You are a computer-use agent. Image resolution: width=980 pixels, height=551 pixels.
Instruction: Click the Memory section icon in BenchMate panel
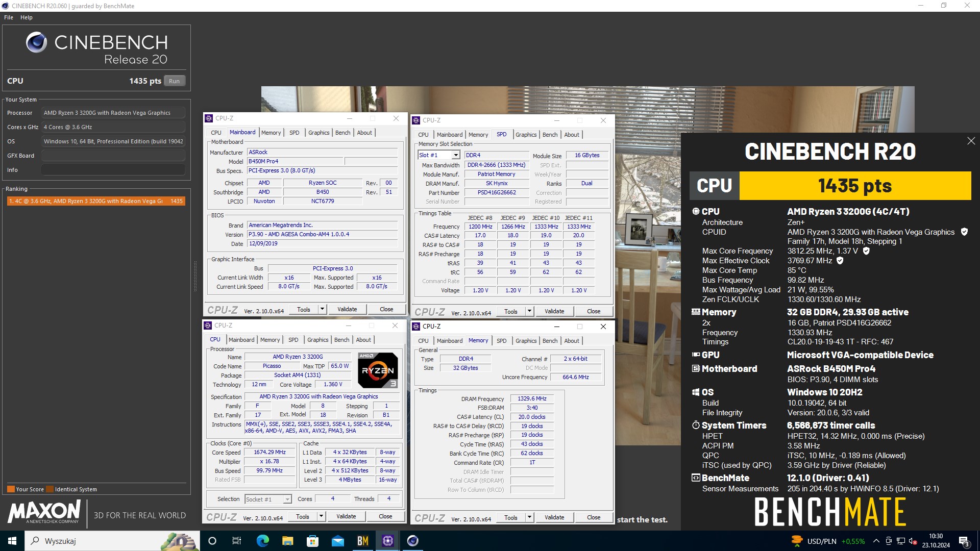coord(696,312)
